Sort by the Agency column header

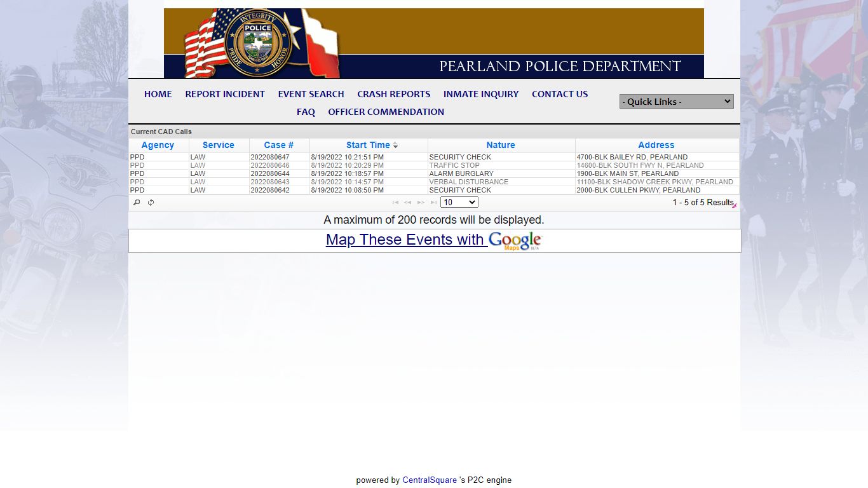pos(158,146)
